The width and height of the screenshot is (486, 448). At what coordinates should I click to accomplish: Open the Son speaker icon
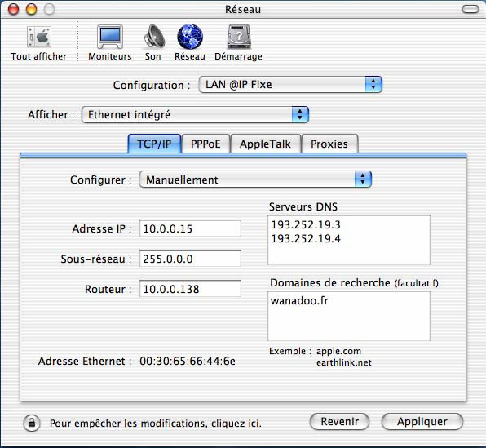click(154, 37)
